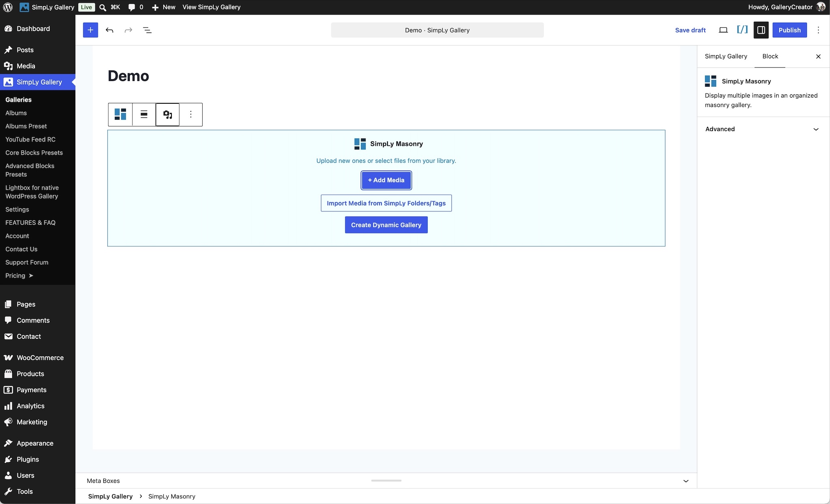Expand the Meta Boxes section chevron
830x504 pixels.
point(686,481)
